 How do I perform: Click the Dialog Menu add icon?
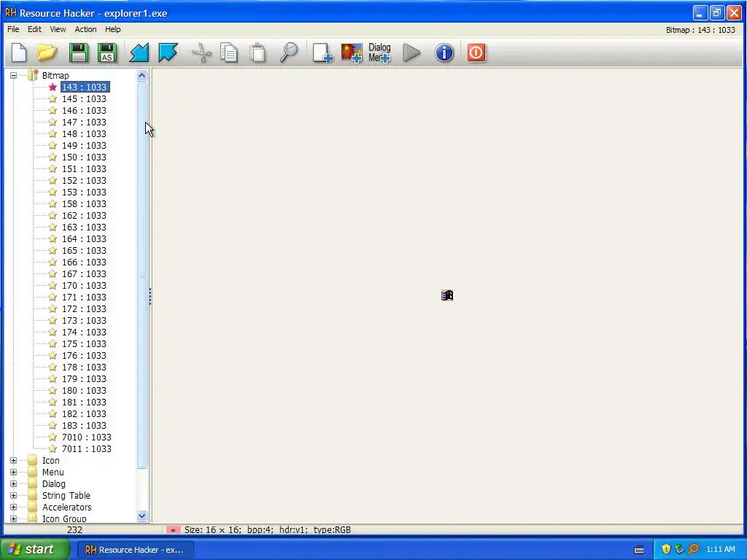click(x=379, y=52)
